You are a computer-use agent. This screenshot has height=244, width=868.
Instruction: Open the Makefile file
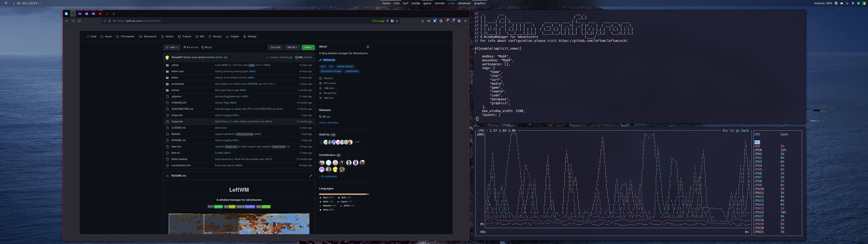coord(175,134)
